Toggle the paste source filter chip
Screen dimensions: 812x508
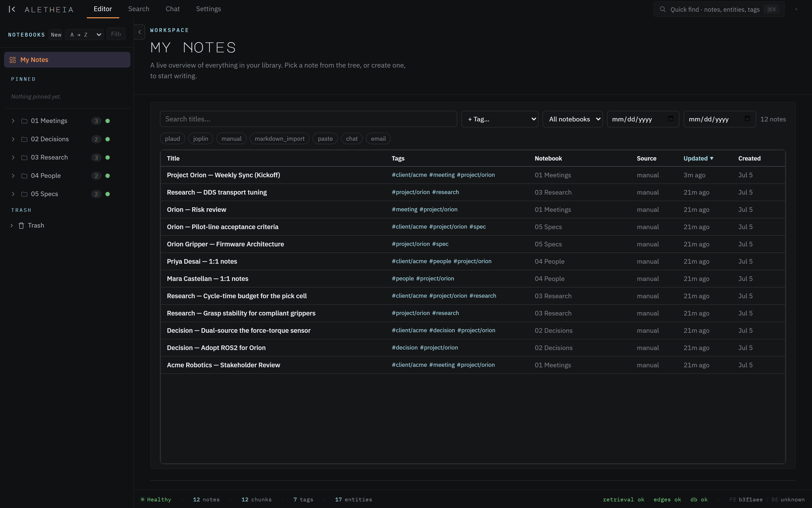325,139
